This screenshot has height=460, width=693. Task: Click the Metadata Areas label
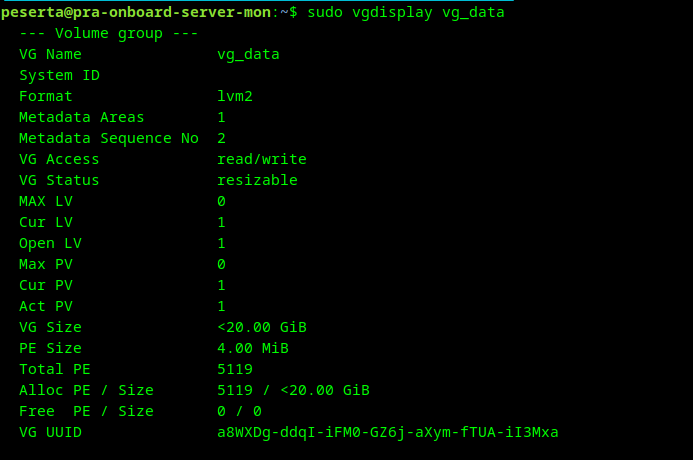pos(81,118)
